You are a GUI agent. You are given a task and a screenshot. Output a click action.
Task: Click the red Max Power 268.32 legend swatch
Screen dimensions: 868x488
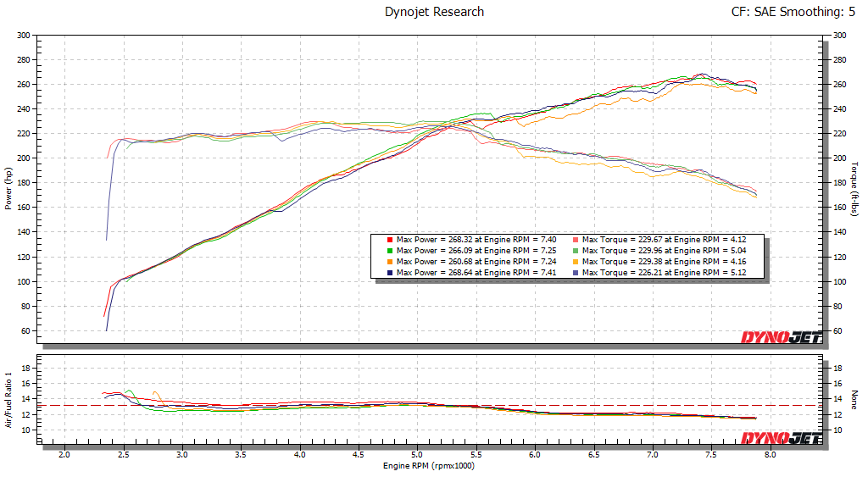tap(388, 240)
